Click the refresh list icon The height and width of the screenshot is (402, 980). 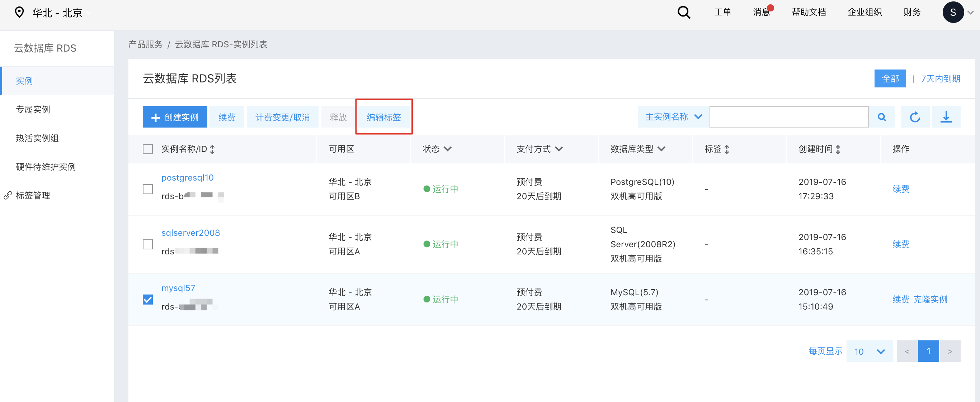(915, 117)
